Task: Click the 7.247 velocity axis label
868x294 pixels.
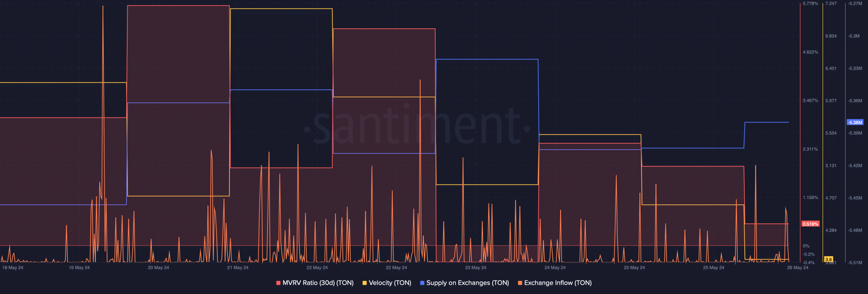Action: point(831,3)
